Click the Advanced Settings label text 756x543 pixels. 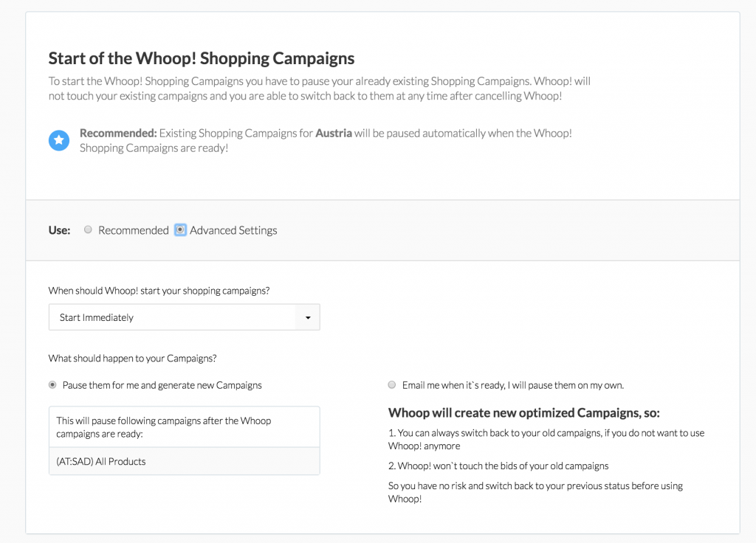pyautogui.click(x=233, y=230)
